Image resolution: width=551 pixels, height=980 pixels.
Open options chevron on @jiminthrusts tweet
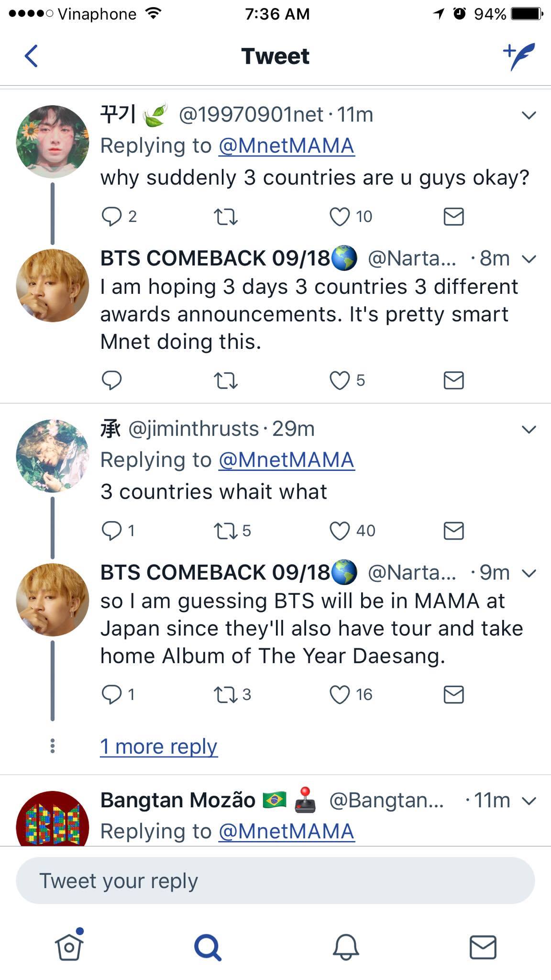coord(529,430)
